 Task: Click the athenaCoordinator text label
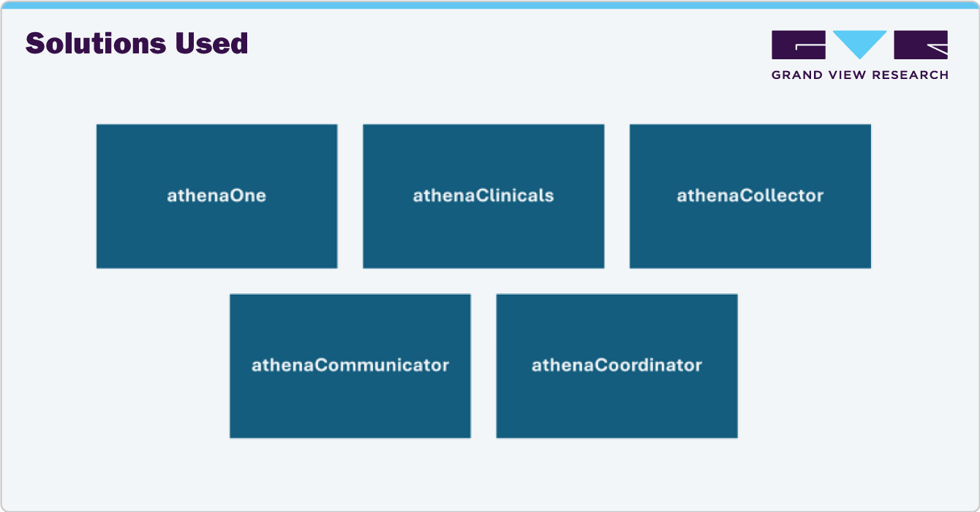pyautogui.click(x=617, y=365)
